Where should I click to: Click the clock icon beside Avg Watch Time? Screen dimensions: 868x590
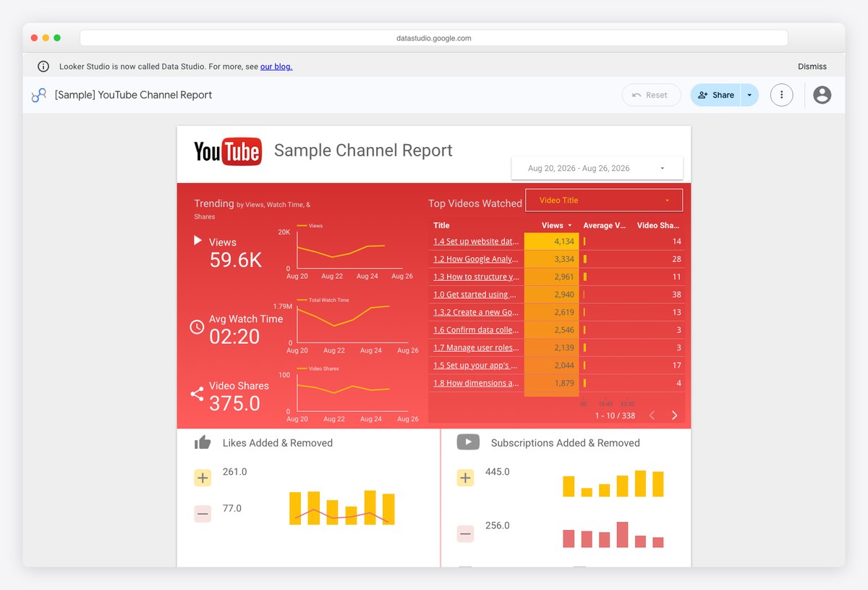(197, 326)
